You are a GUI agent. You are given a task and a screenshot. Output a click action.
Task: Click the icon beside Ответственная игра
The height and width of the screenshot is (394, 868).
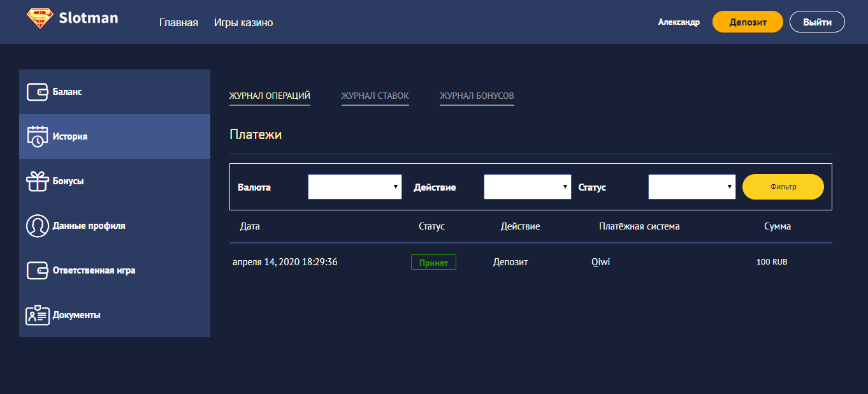tap(38, 270)
